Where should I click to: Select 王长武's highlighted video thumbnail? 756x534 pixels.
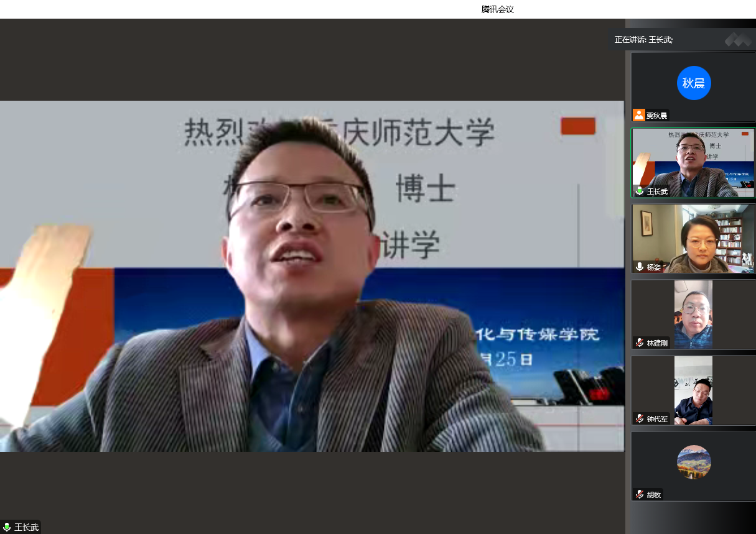click(x=693, y=162)
